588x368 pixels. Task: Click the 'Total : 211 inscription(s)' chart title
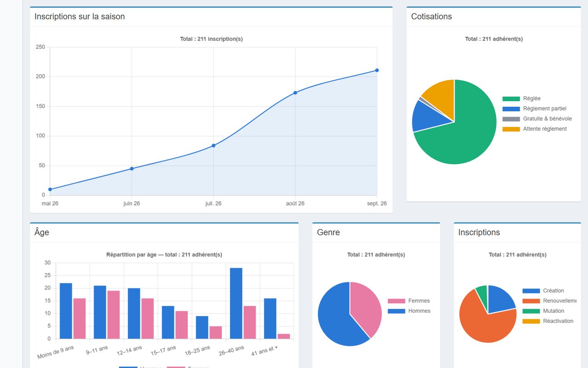tap(211, 39)
